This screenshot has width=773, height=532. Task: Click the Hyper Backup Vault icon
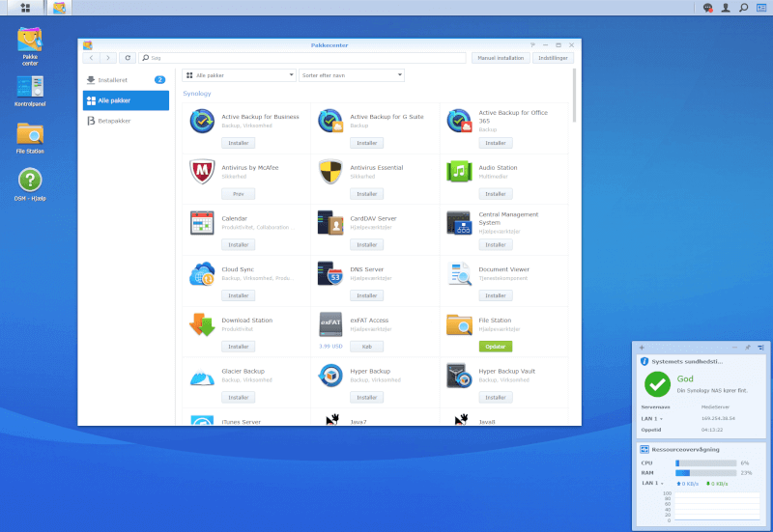(x=459, y=376)
